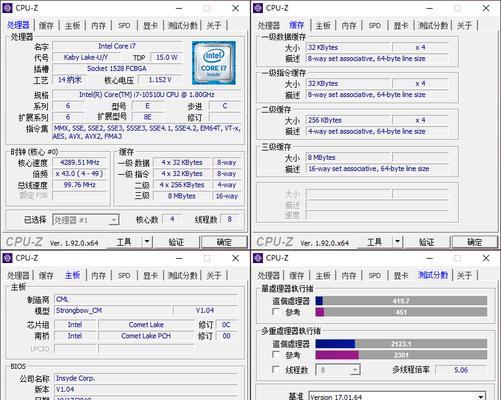
Task: Click 验证 button in 缓存 window
Action: point(427,242)
